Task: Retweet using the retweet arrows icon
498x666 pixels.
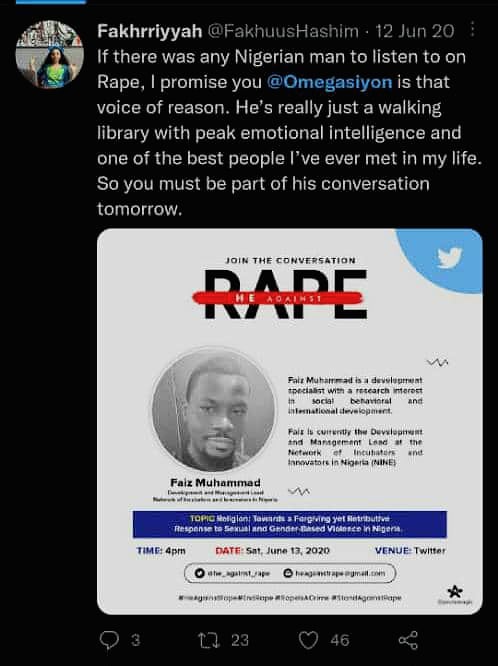Action: point(209,640)
